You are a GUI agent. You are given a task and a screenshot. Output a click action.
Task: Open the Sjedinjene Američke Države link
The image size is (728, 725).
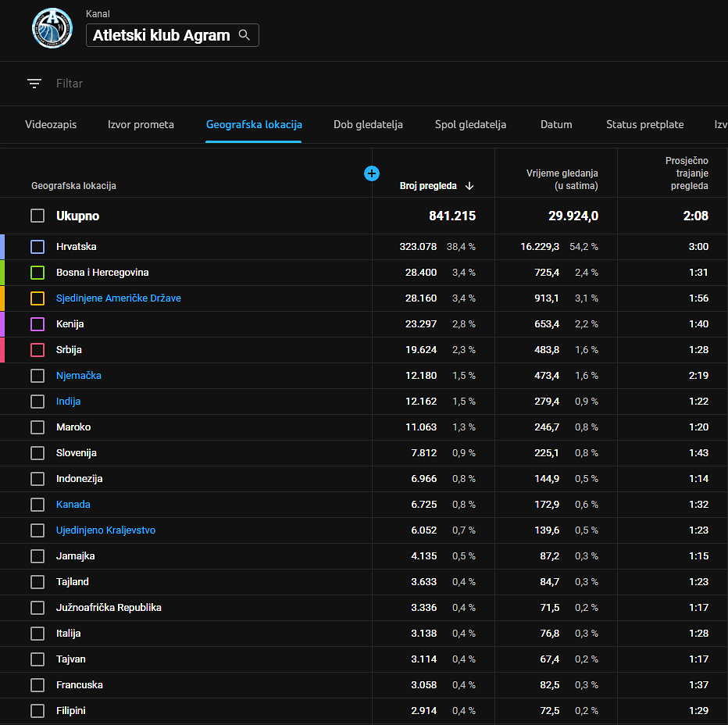point(118,298)
